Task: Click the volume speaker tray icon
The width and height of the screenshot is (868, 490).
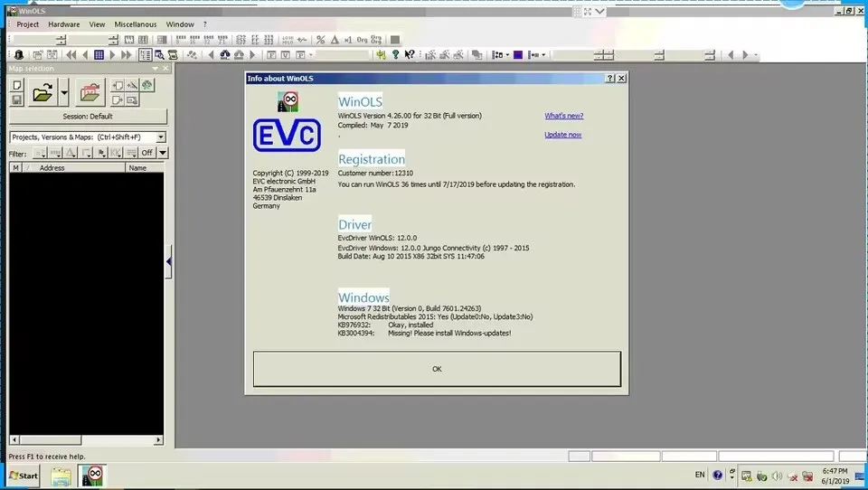Action: [777, 476]
